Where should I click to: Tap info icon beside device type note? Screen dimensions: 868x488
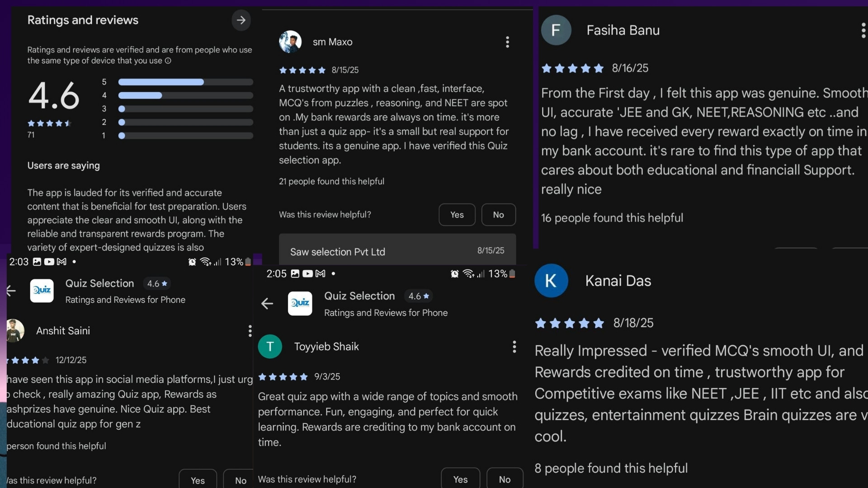tap(168, 61)
